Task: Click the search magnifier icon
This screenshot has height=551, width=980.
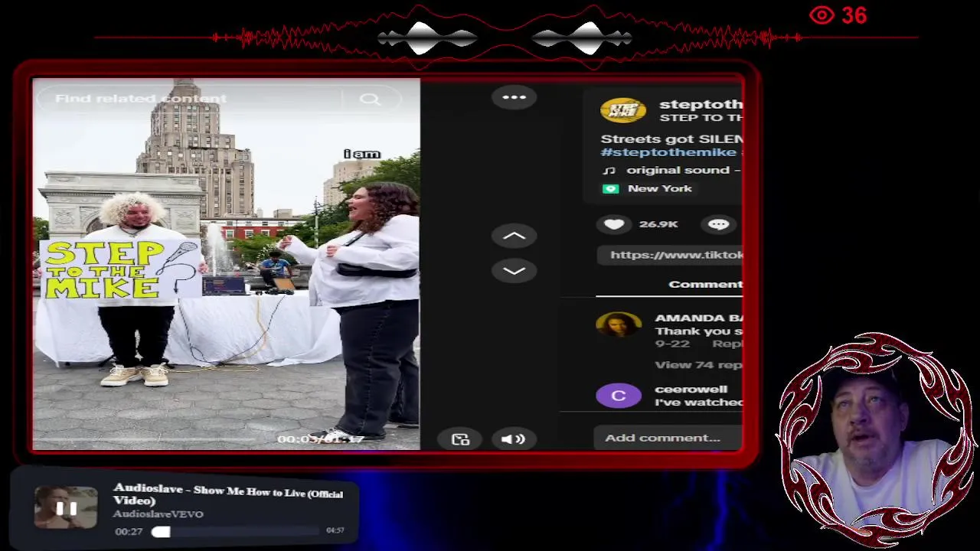Action: click(x=370, y=99)
